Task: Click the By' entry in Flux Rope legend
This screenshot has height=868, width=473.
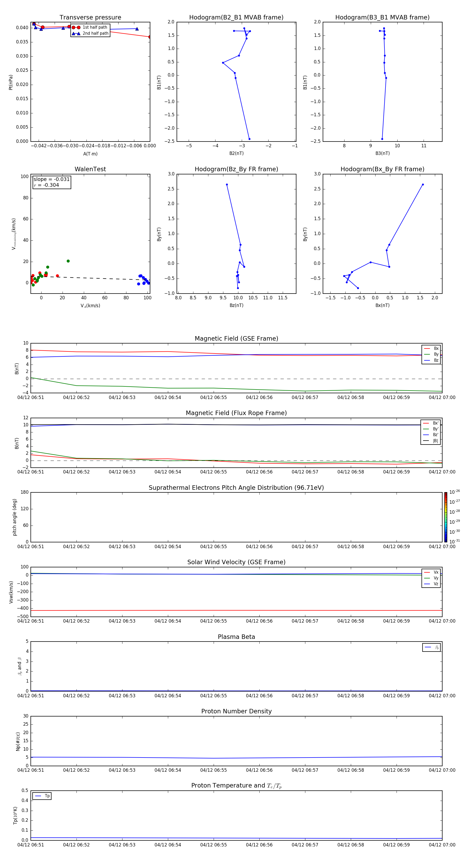Action: click(431, 429)
